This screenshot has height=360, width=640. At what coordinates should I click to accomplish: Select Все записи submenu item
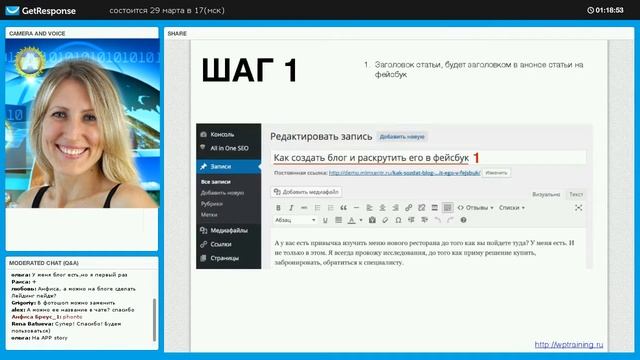(x=216, y=182)
